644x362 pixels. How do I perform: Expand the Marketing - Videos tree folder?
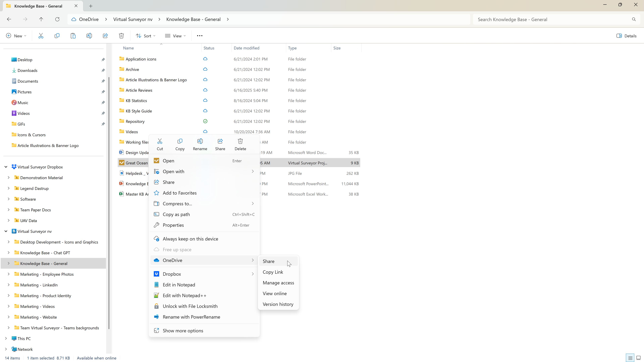tap(9, 306)
